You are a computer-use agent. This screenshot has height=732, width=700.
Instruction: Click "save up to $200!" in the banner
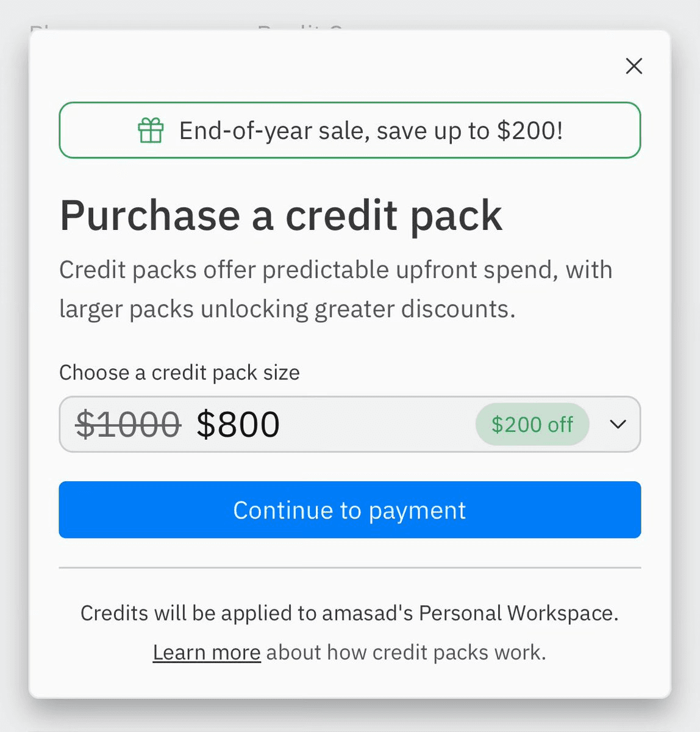[x=470, y=131]
